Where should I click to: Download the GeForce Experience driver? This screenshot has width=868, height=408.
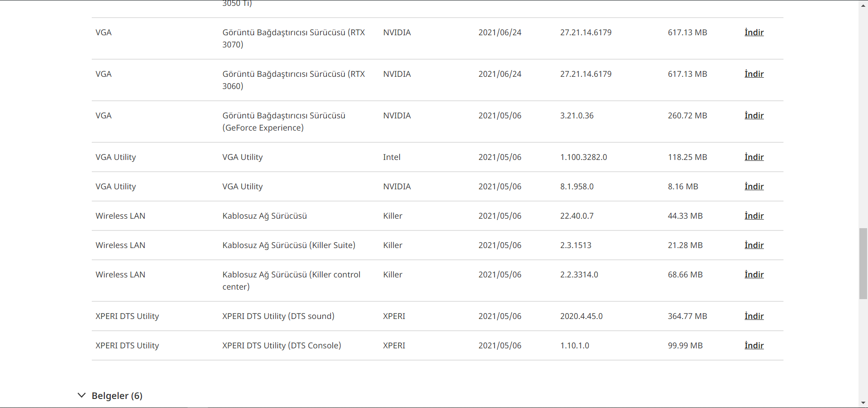click(x=754, y=116)
